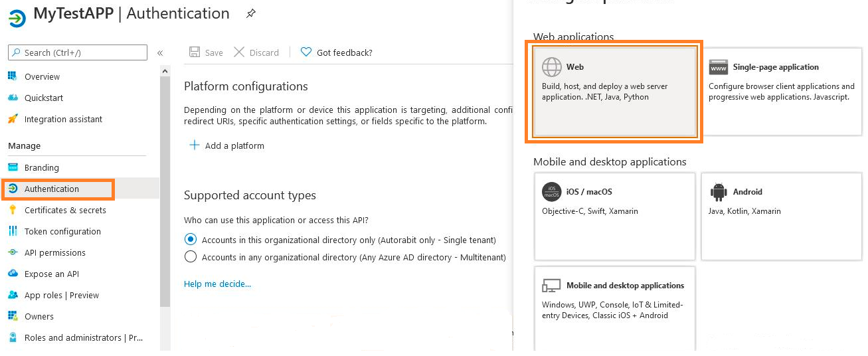Click the monitor icon for Mobile and desktop applications
This screenshot has height=356, width=868.
click(x=551, y=286)
